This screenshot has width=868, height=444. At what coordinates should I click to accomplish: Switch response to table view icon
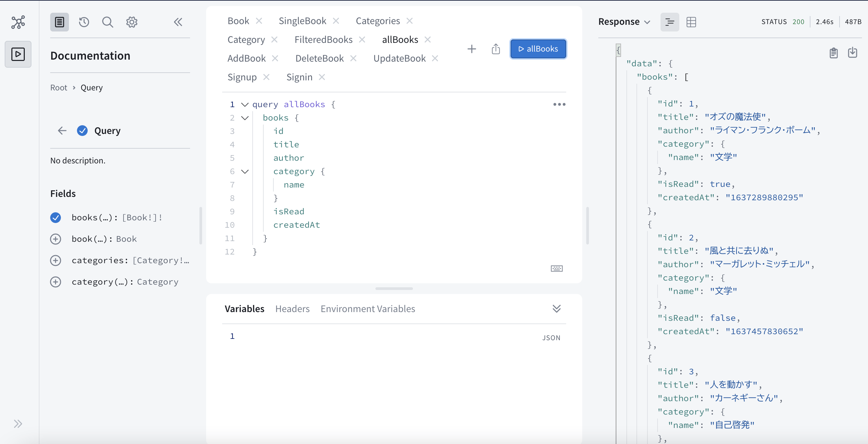691,22
